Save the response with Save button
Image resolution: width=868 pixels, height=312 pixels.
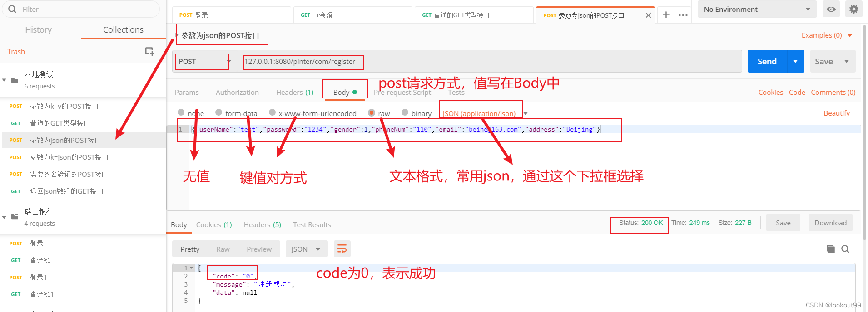click(x=783, y=223)
